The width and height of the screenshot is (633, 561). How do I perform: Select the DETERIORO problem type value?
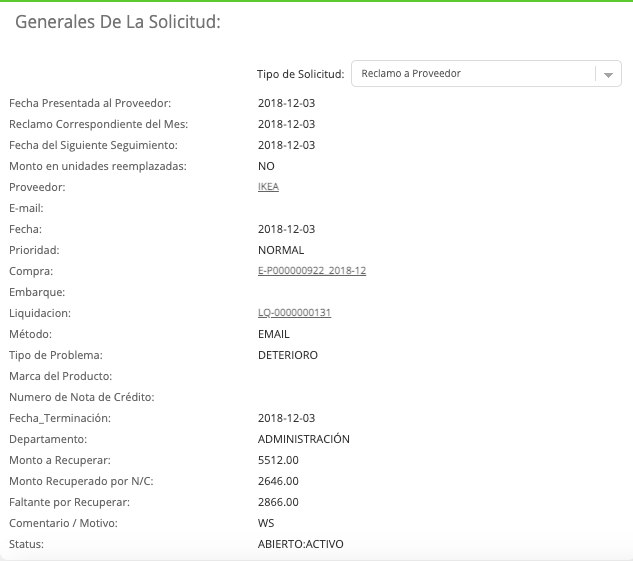(288, 355)
